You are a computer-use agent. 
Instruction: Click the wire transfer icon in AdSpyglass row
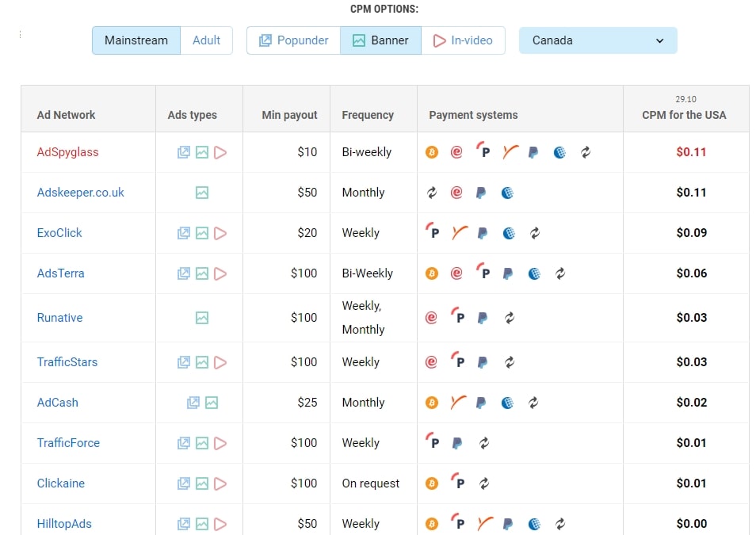click(586, 152)
